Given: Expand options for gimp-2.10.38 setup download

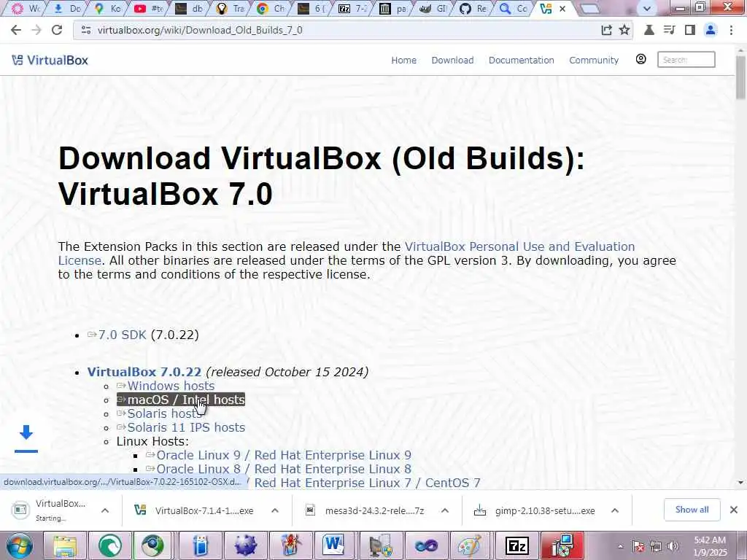Looking at the screenshot, I should click(615, 510).
